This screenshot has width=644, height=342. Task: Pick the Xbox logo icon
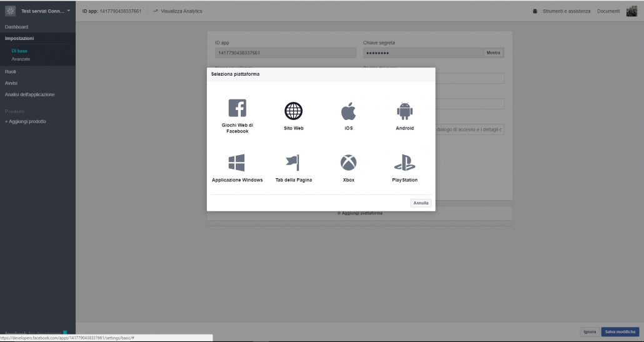click(348, 163)
